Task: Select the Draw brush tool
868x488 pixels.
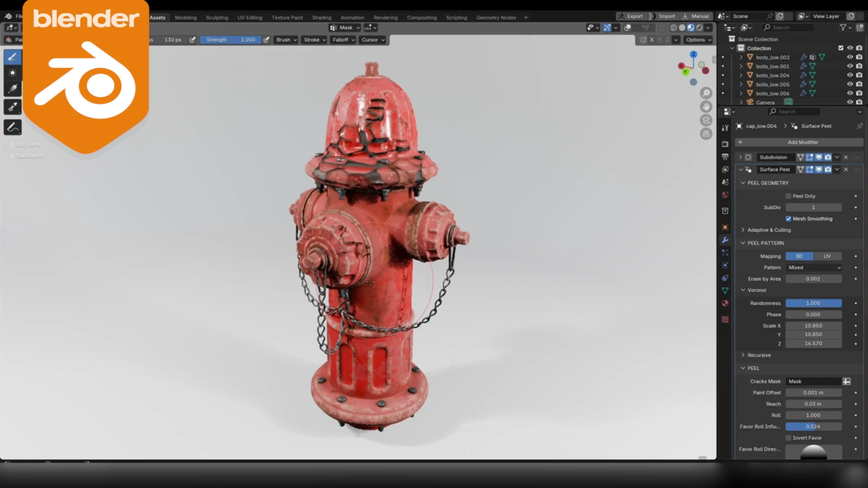Action: click(13, 57)
